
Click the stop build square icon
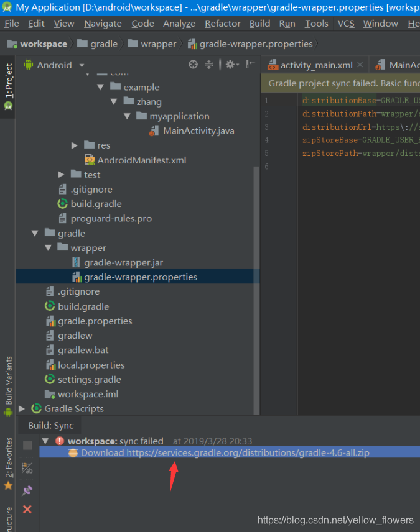click(27, 446)
